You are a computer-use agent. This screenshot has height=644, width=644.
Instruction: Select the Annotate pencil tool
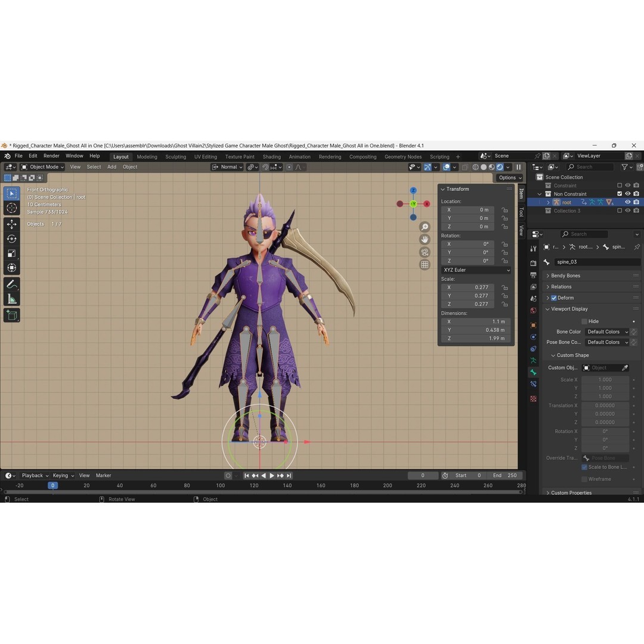coord(11,284)
